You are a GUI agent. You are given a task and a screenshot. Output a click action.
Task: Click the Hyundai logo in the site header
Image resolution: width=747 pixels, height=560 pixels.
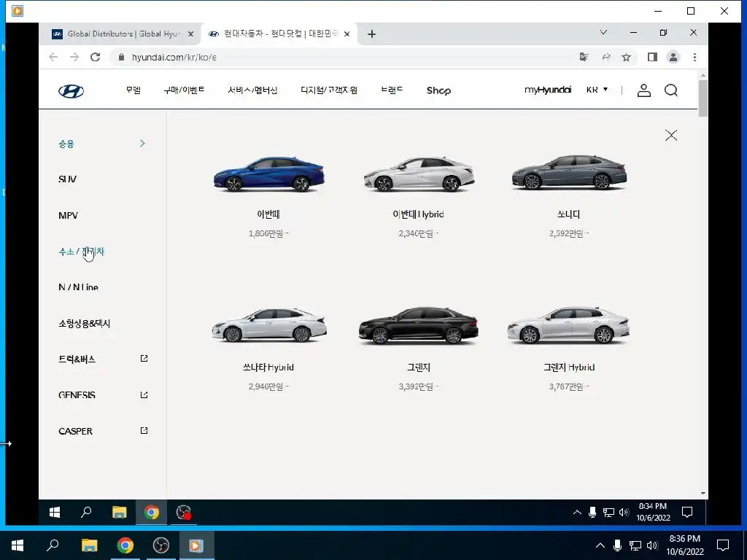pyautogui.click(x=71, y=90)
